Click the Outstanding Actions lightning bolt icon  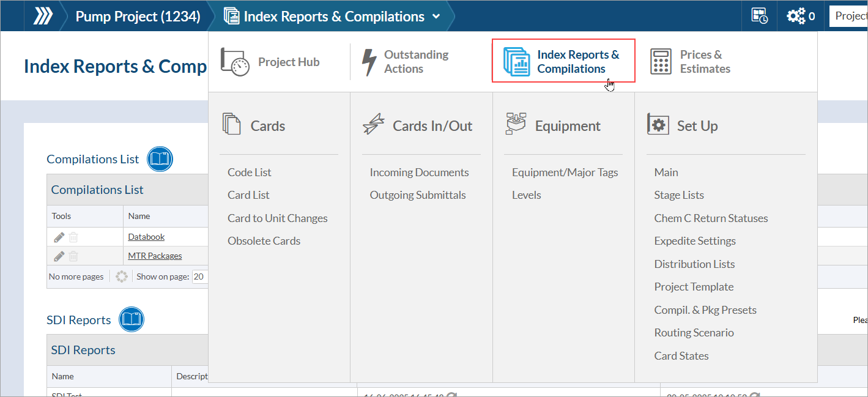(369, 62)
